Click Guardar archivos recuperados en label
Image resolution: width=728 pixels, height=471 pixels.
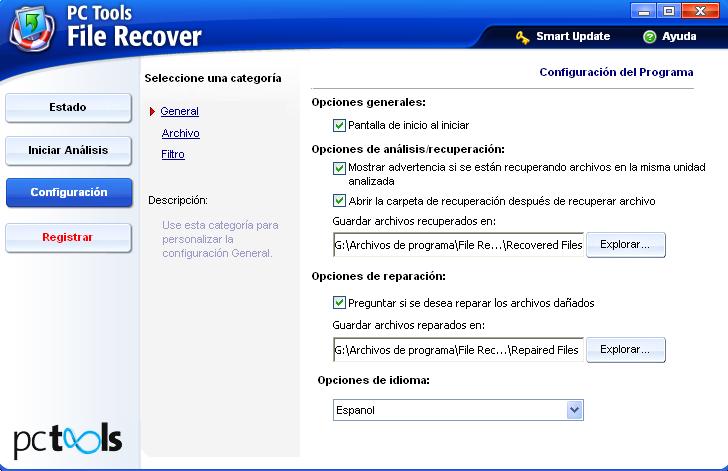click(x=414, y=222)
